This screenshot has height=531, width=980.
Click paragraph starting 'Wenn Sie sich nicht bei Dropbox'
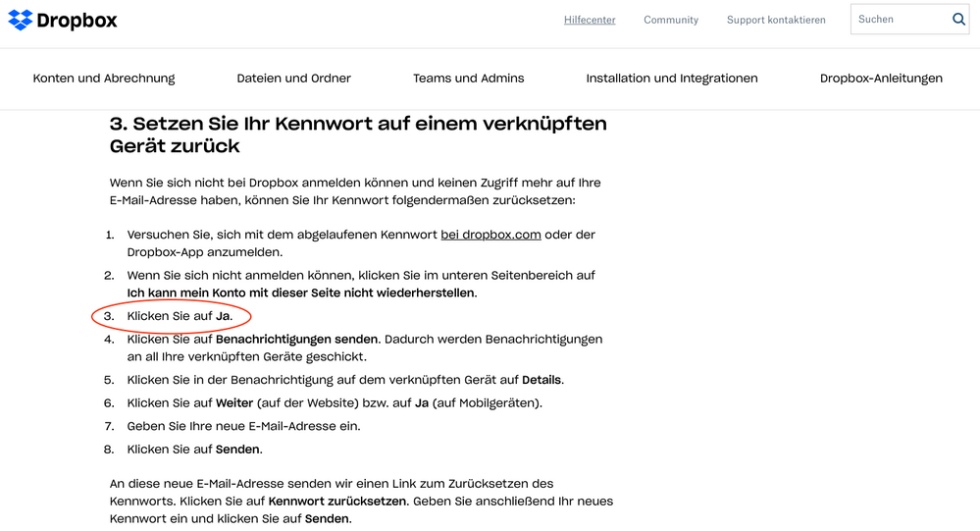click(355, 191)
